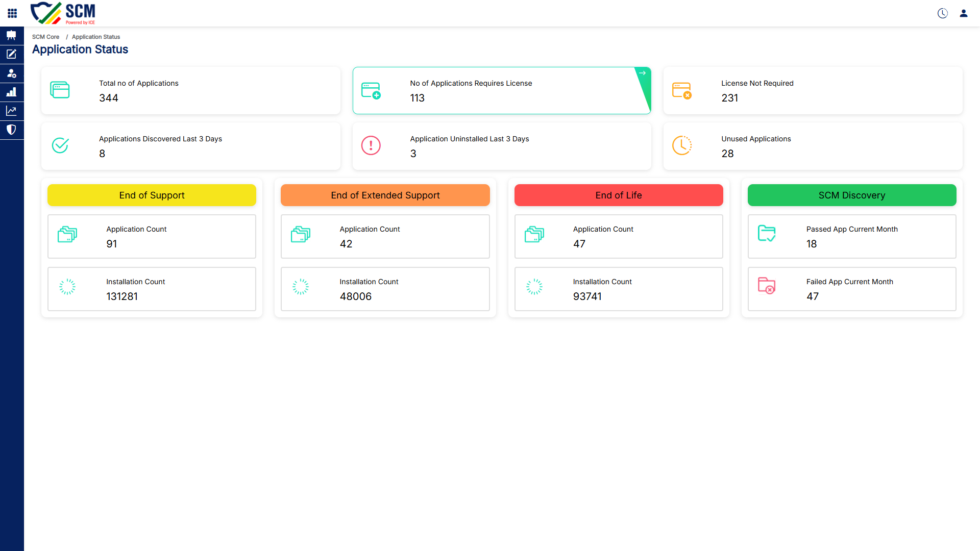Image resolution: width=980 pixels, height=551 pixels.
Task: Click the passed app value 18
Action: tap(812, 244)
